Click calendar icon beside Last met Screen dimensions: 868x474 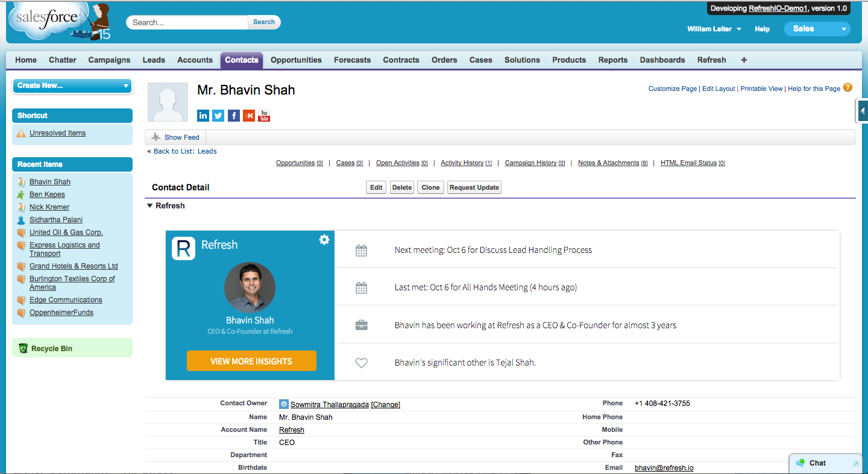tap(361, 288)
